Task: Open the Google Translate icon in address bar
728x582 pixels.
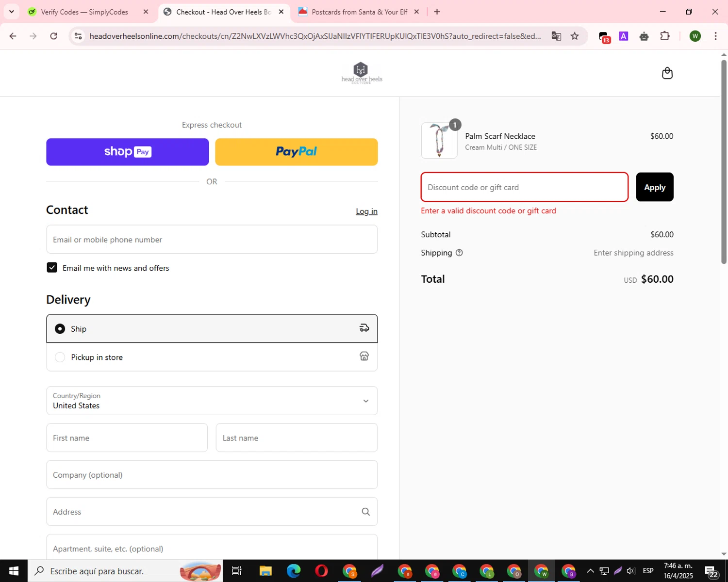Action: [556, 36]
